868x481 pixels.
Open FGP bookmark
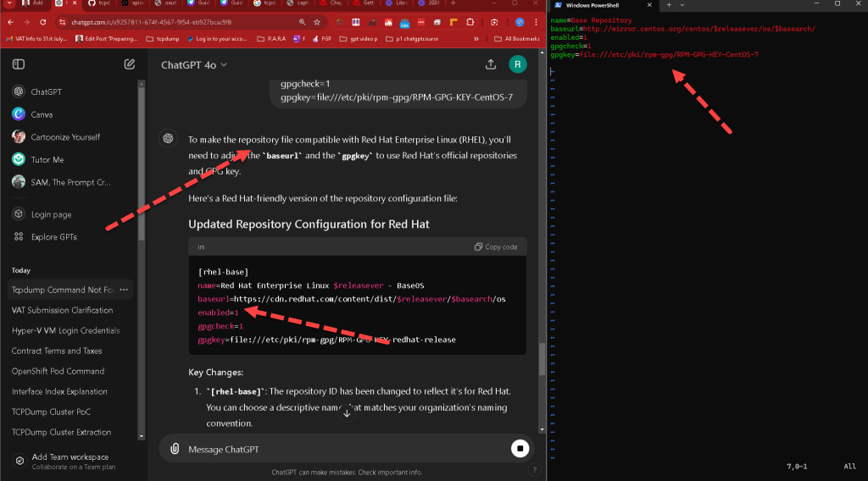pos(322,39)
